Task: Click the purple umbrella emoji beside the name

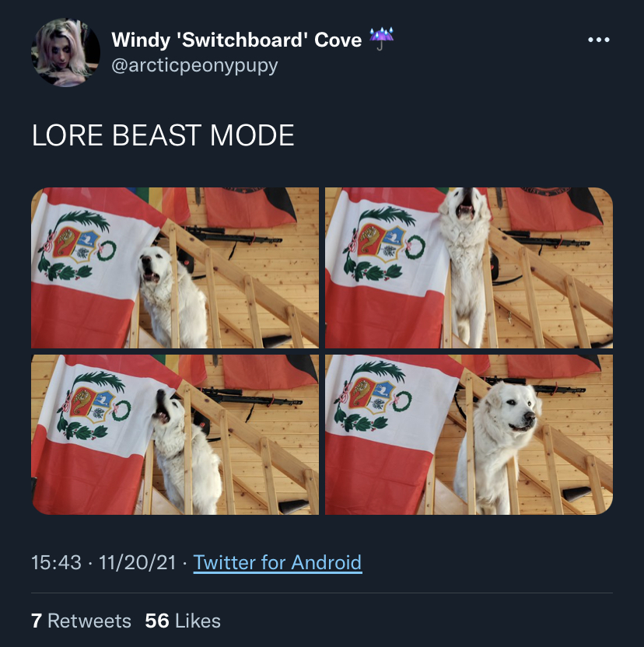Action: [381, 38]
